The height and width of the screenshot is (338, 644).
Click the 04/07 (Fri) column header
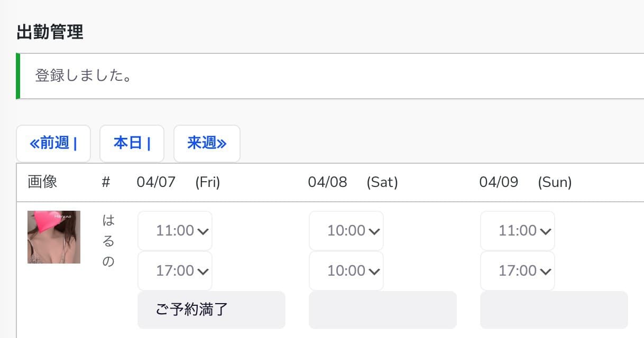[178, 182]
